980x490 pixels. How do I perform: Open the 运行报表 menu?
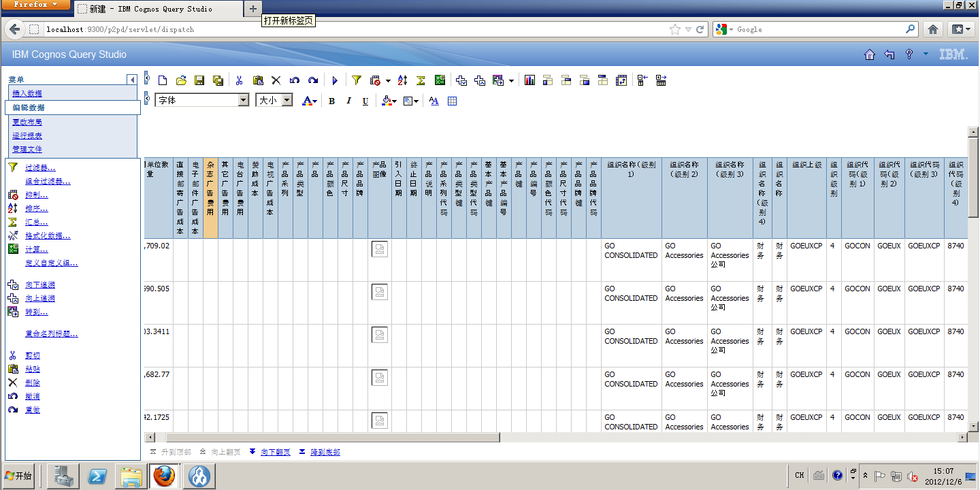(27, 135)
